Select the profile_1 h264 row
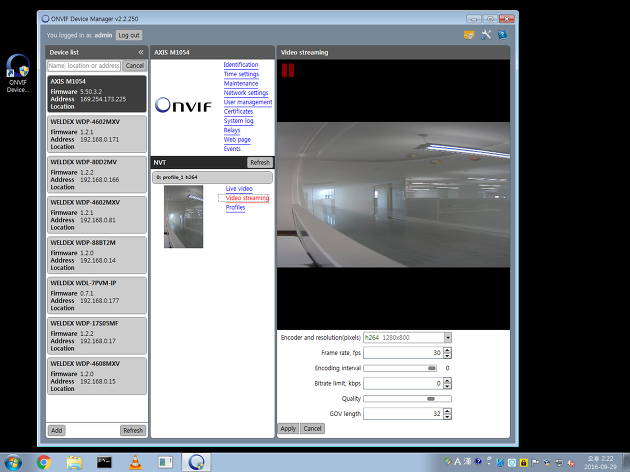Viewport: 630px width, 472px height. tap(212, 177)
